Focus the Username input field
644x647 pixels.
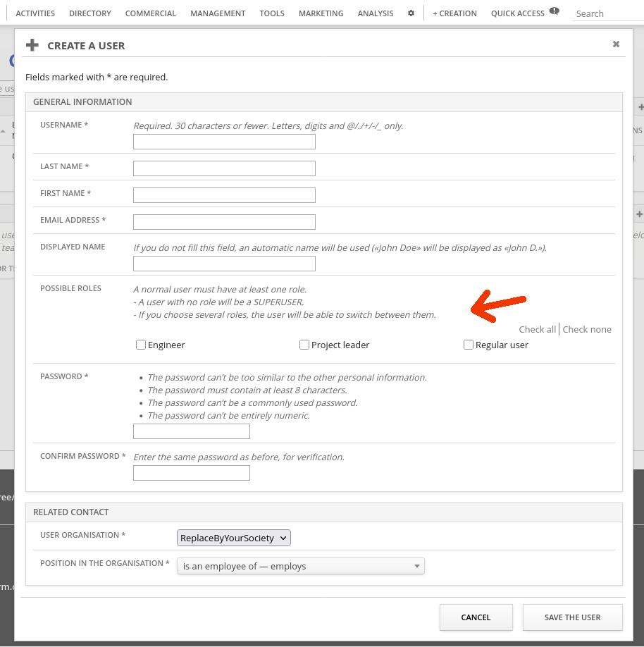coord(224,142)
